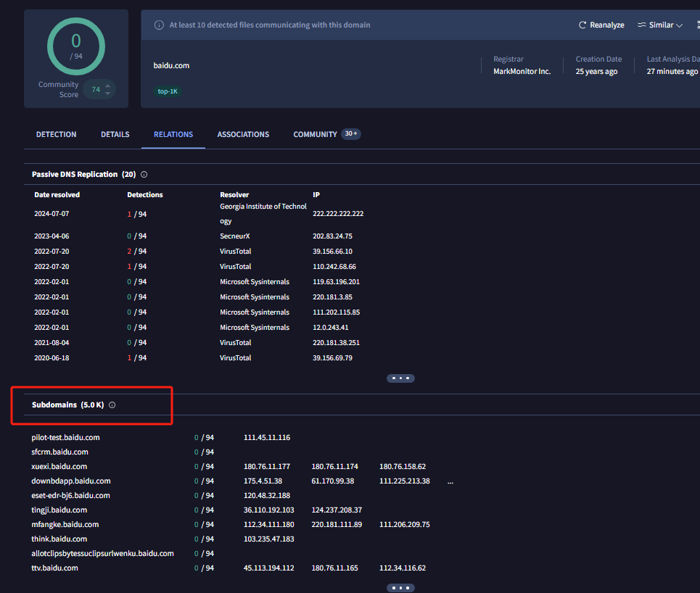Viewport: 700px width, 593px height.
Task: Open the Similar dropdown menu
Action: tap(660, 25)
